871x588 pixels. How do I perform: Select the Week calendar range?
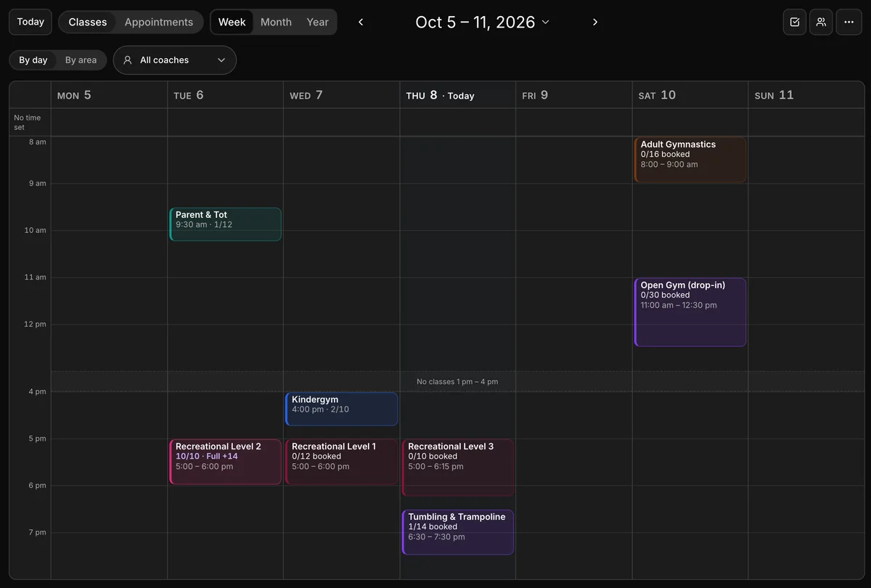point(232,22)
